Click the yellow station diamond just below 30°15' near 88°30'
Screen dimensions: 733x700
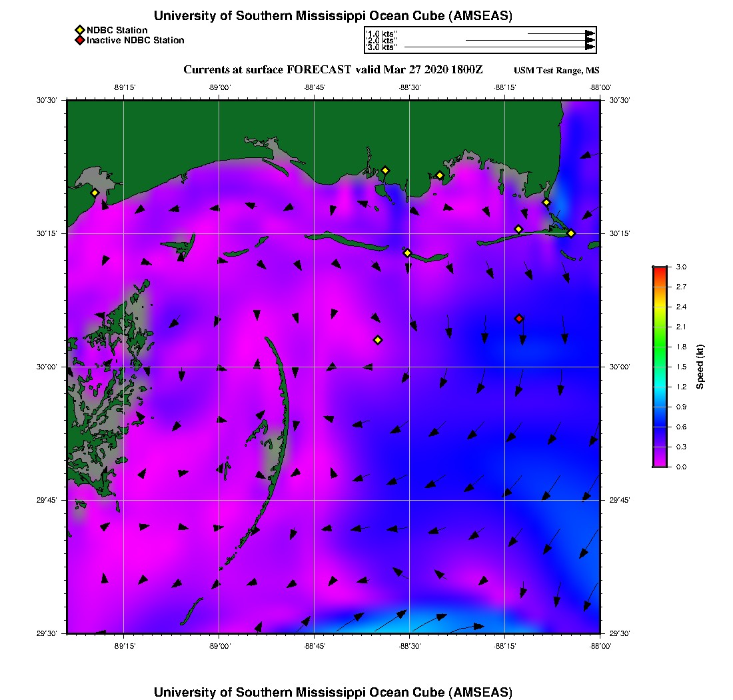click(407, 253)
